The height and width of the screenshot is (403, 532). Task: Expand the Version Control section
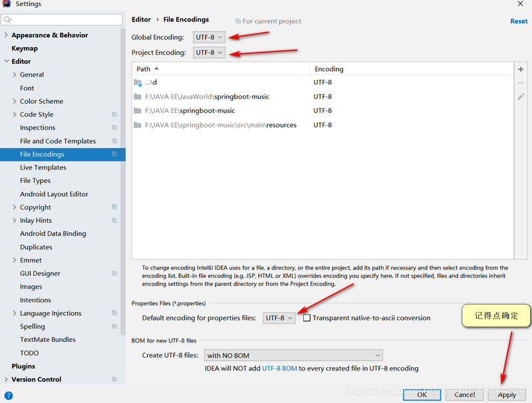point(6,379)
